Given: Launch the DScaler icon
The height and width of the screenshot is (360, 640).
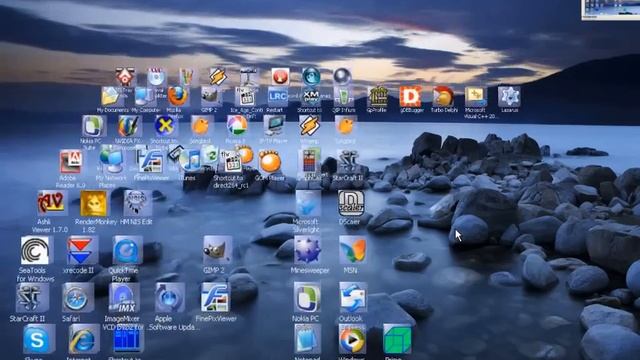Looking at the screenshot, I should pos(351,203).
